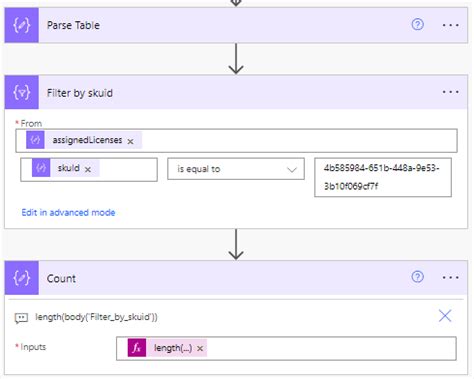Viewport: 474px width, 379px height.
Task: Open the Count action ellipsis menu
Action: point(450,277)
